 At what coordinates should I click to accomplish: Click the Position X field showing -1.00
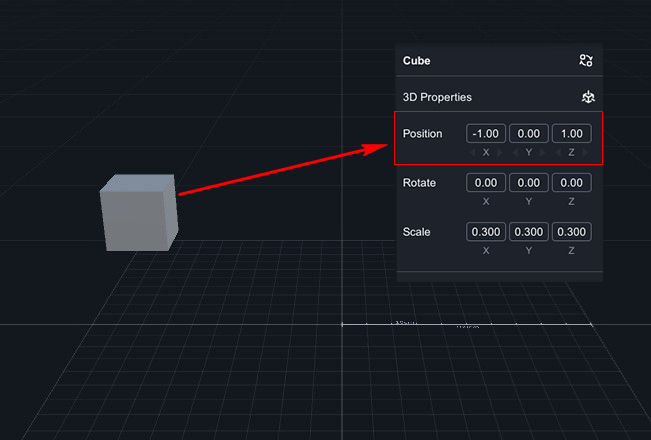[486, 134]
